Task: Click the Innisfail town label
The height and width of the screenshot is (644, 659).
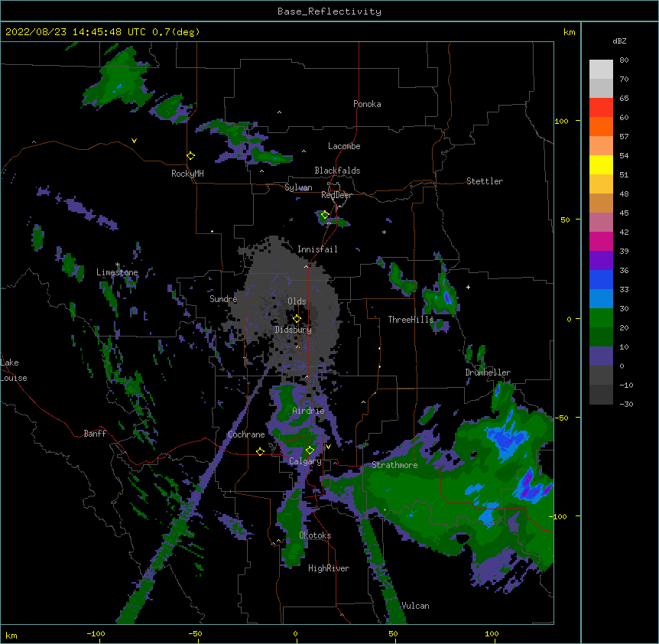Action: (x=317, y=249)
